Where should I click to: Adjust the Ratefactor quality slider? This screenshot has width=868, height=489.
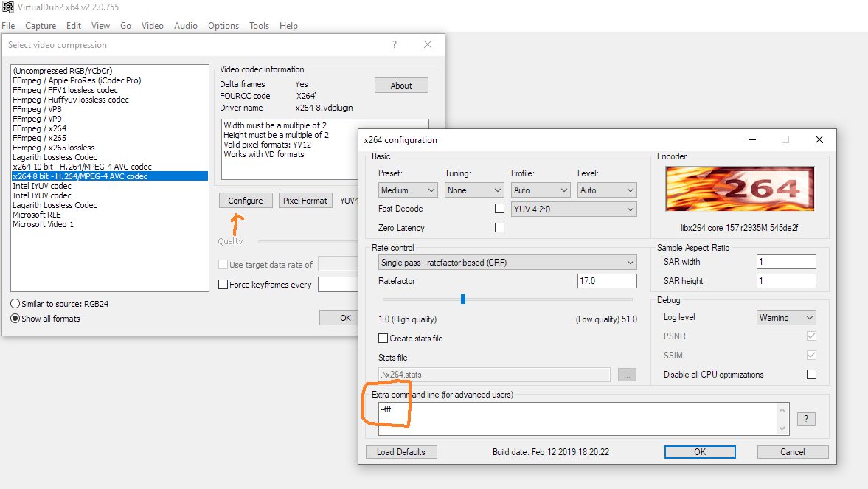pos(463,299)
